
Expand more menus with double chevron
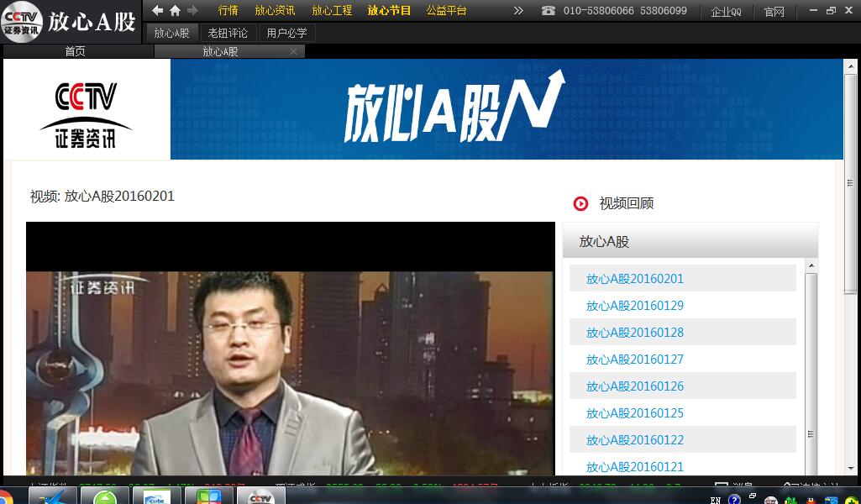click(518, 10)
